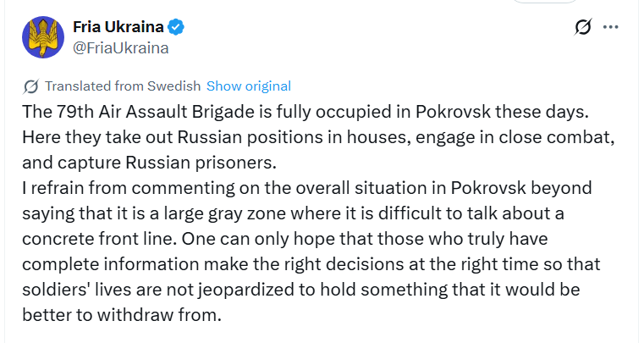Image resolution: width=644 pixels, height=343 pixels.
Task: Open the three-dot more options menu
Action: 611,27
